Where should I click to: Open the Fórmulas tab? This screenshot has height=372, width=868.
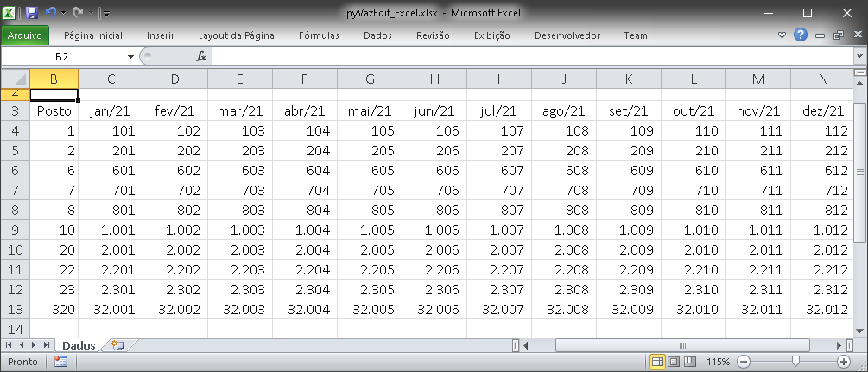[x=319, y=35]
